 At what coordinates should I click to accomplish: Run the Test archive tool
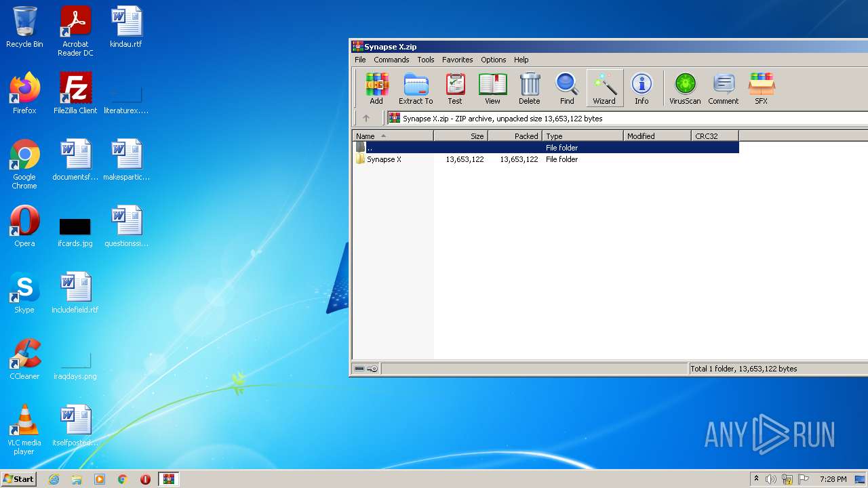click(455, 89)
